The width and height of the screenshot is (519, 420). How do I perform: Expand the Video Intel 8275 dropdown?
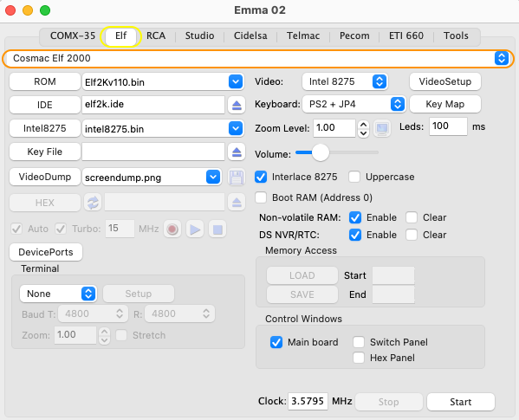(x=345, y=81)
